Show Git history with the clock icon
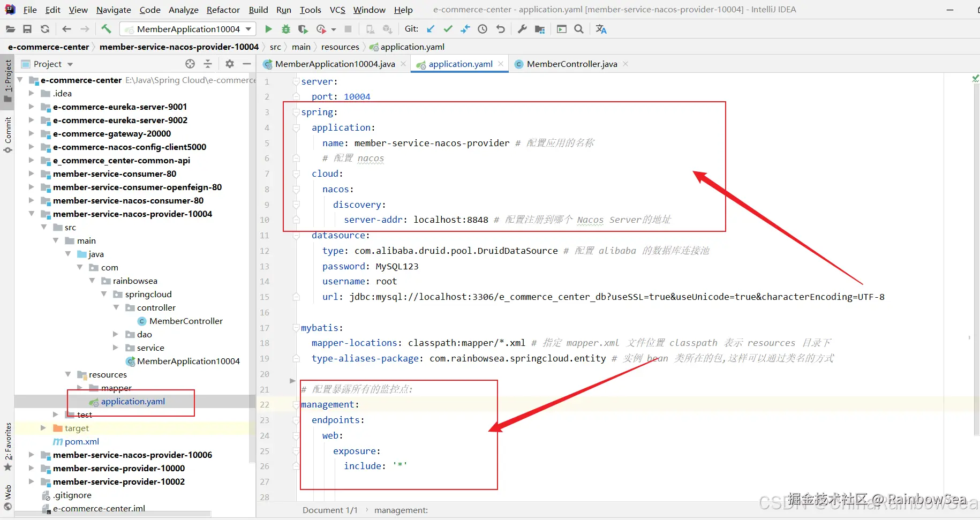Screen dimensions: 980x520 pyautogui.click(x=483, y=29)
